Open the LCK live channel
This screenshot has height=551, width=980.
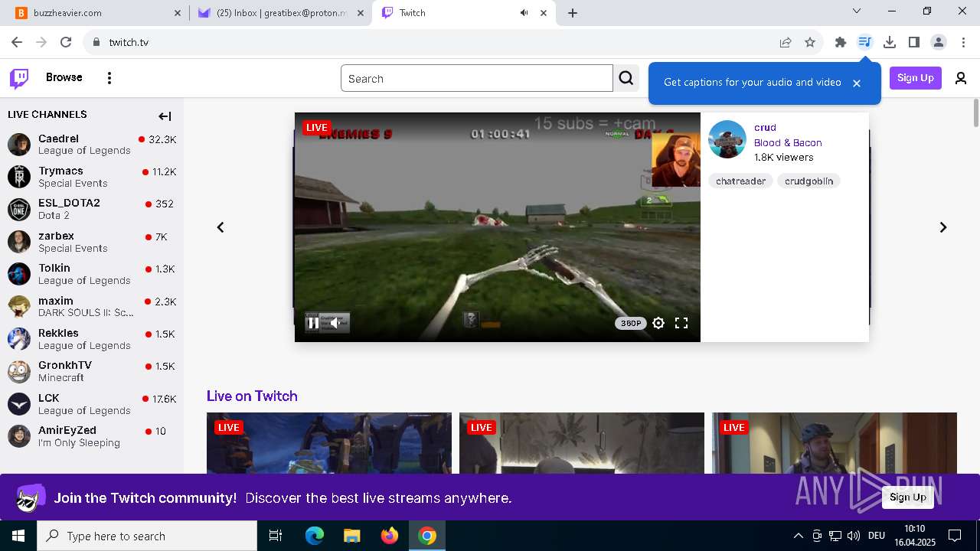click(92, 404)
